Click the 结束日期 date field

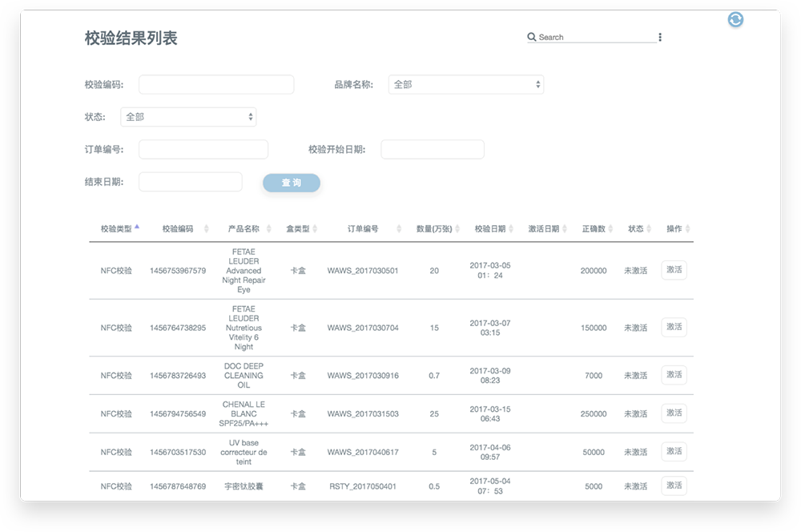190,182
